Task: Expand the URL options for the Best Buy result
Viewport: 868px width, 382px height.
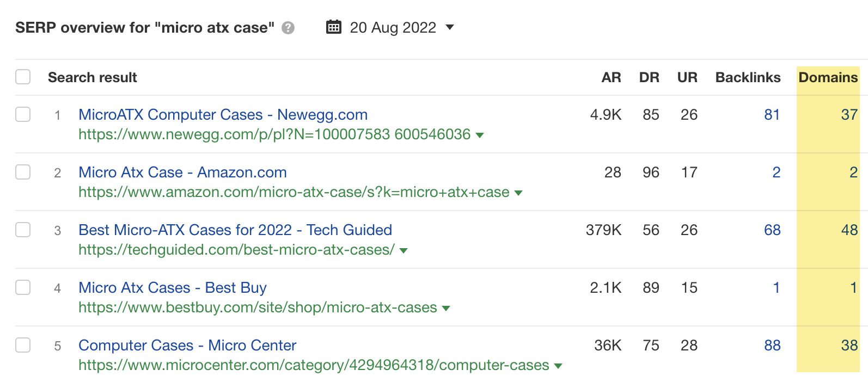Action: (x=446, y=308)
